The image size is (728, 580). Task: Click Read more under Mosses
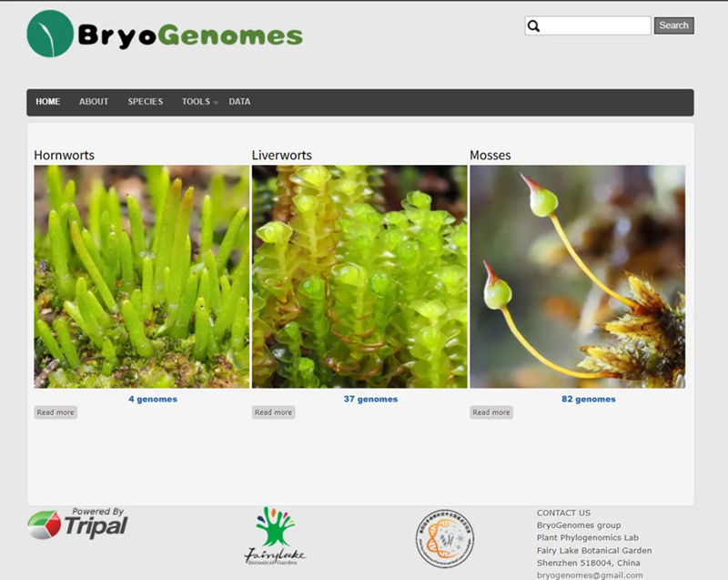click(x=491, y=412)
